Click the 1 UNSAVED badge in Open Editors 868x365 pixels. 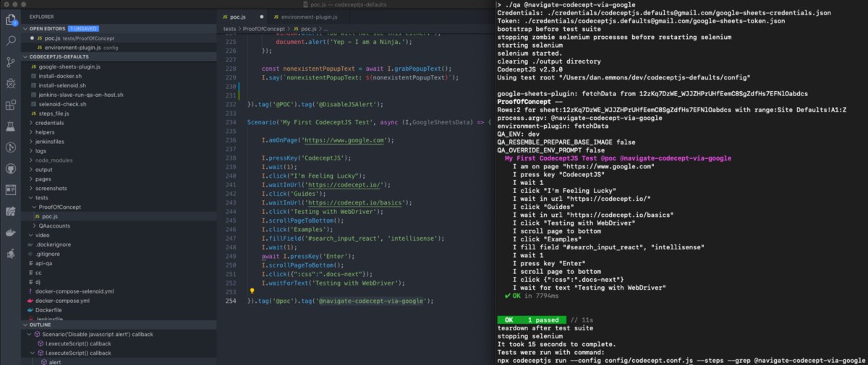[82, 28]
